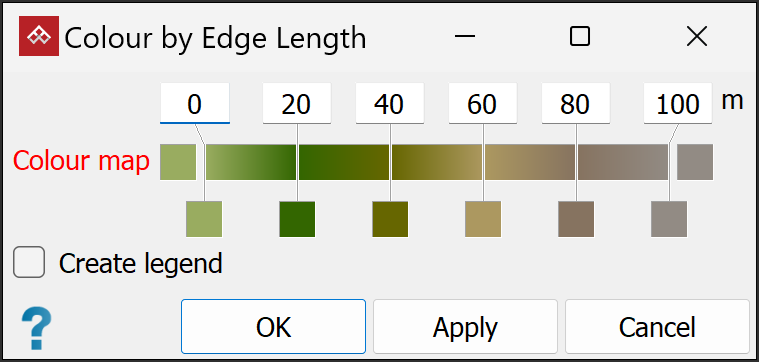The height and width of the screenshot is (362, 759).
Task: Click the Apply button
Action: point(465,327)
